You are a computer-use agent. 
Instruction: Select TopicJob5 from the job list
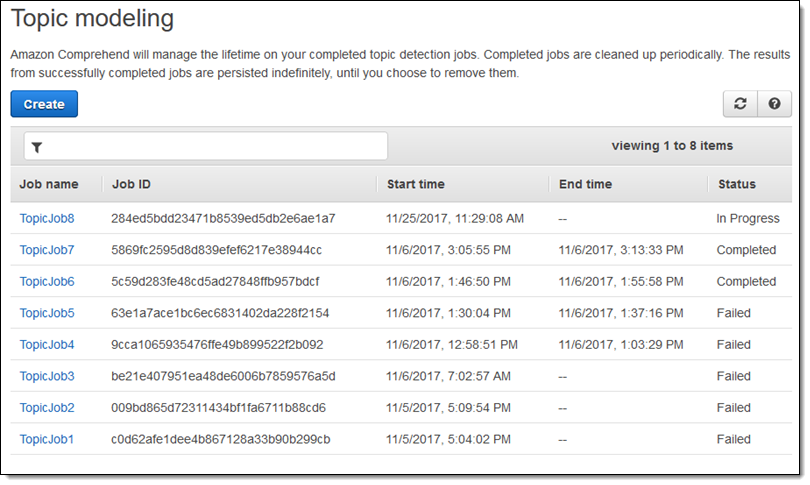click(47, 313)
